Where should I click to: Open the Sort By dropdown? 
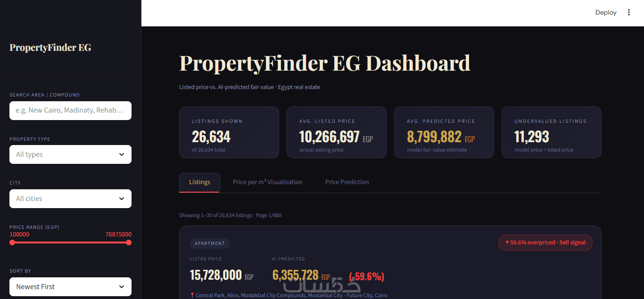(70, 287)
